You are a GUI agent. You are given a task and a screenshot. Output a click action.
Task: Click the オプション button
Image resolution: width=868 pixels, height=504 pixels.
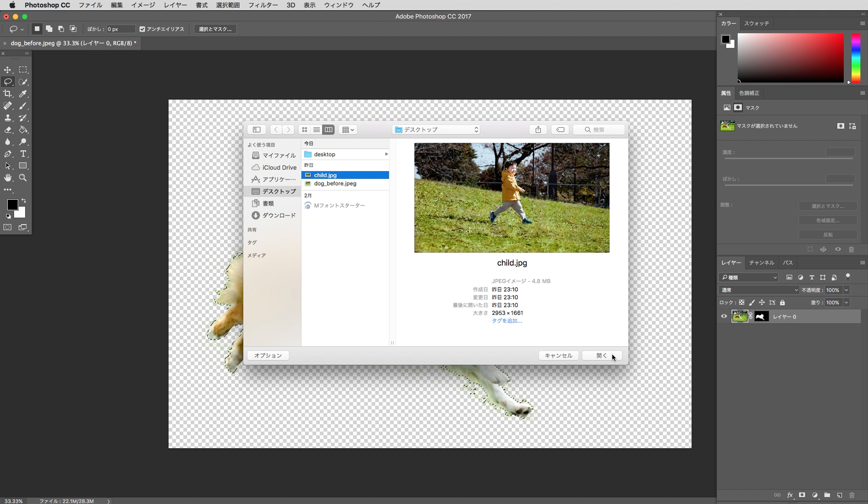click(x=268, y=355)
